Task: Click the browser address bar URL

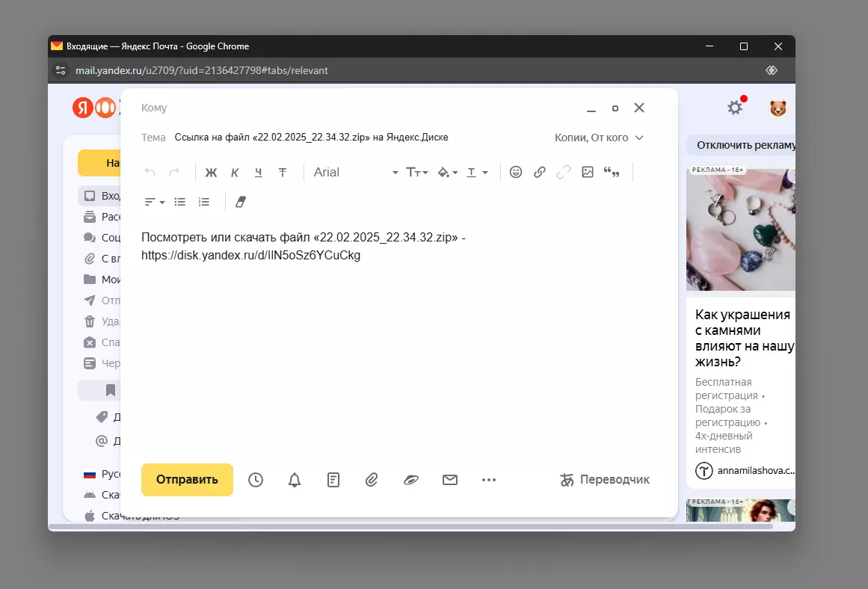Action: point(202,70)
